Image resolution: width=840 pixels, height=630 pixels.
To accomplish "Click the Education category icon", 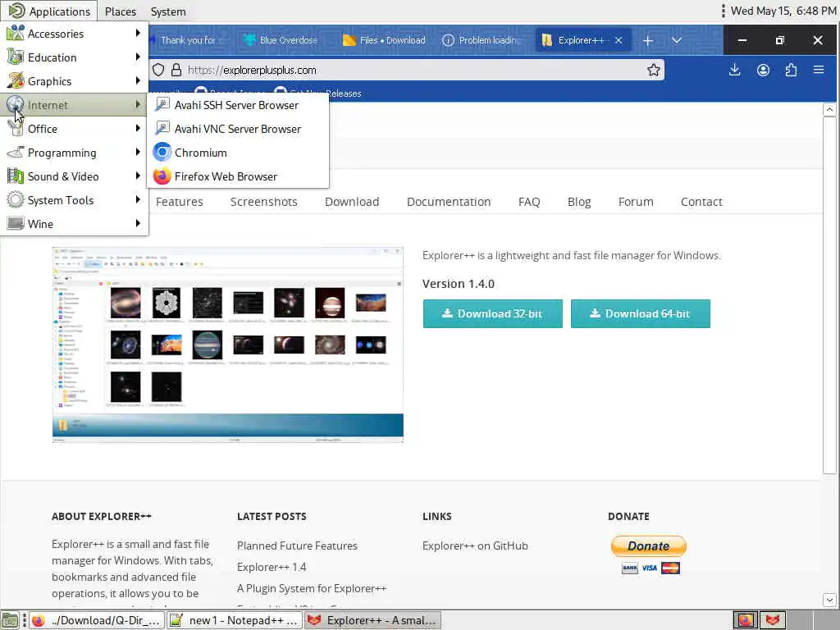I will [x=15, y=57].
